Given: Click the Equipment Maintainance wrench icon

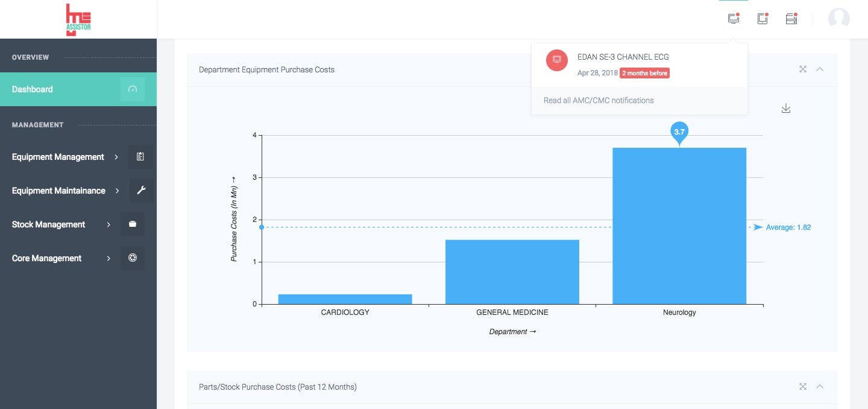Looking at the screenshot, I should [141, 191].
